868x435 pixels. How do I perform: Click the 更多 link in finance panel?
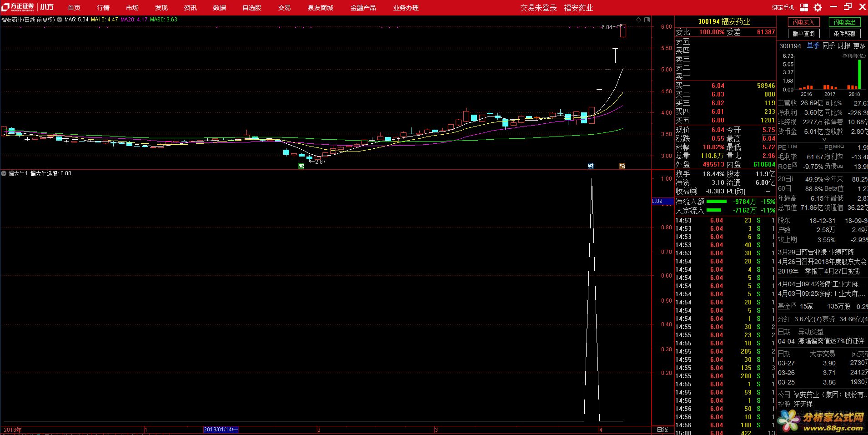(860, 46)
